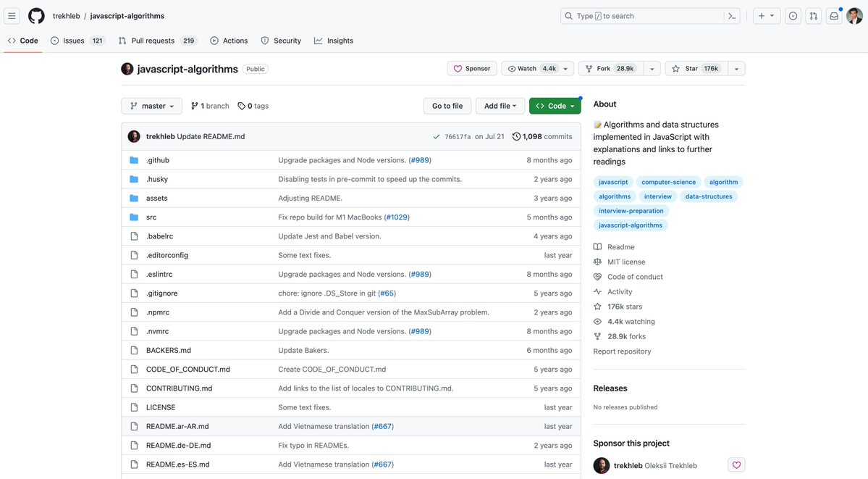Open the Watch notifications dropdown
The height and width of the screenshot is (479, 868).
coord(537,69)
